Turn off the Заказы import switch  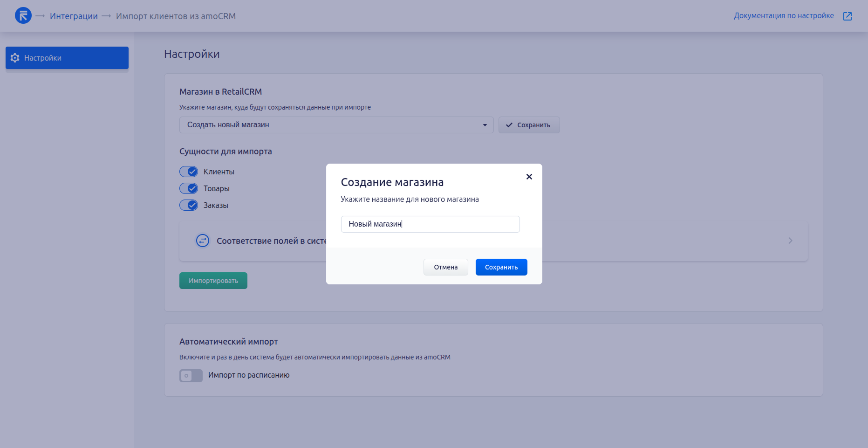(189, 205)
